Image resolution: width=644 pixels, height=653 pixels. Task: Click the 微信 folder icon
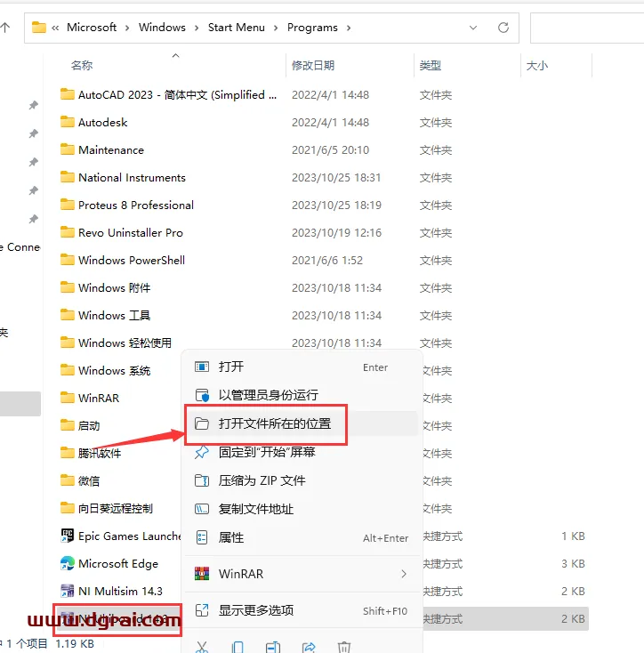(68, 480)
